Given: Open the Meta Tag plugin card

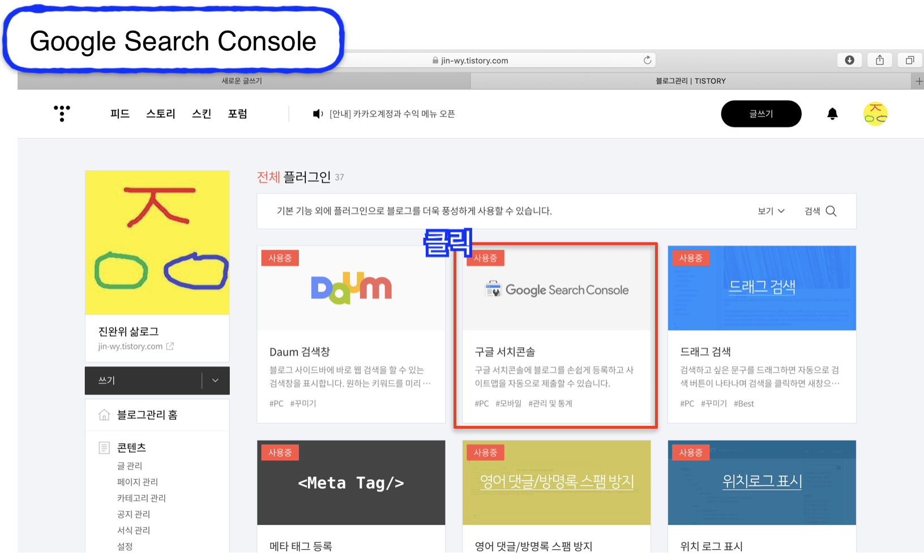Looking at the screenshot, I should 351,497.
